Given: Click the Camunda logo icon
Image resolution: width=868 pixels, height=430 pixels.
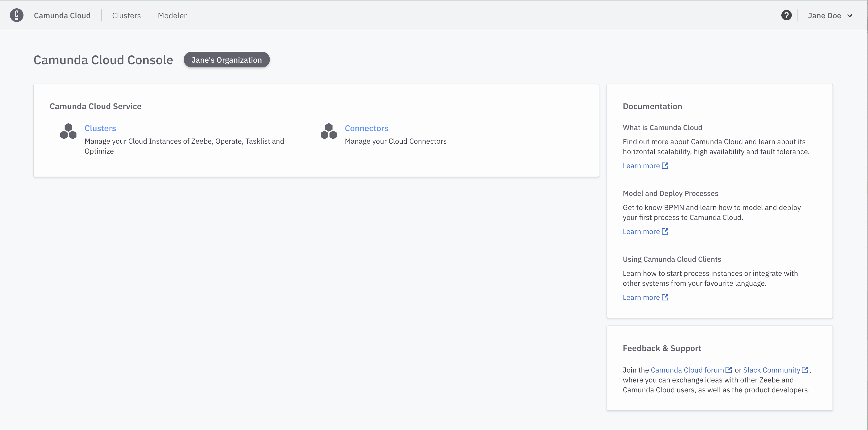Looking at the screenshot, I should (x=17, y=15).
